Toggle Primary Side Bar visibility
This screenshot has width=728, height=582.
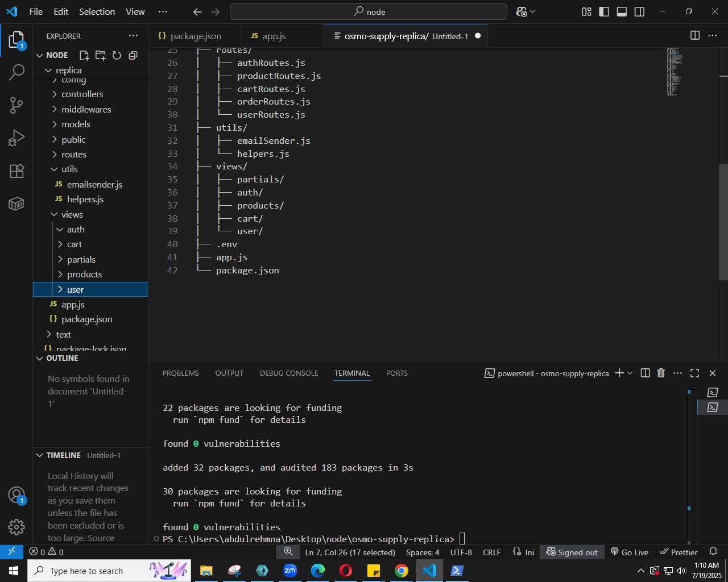click(604, 11)
